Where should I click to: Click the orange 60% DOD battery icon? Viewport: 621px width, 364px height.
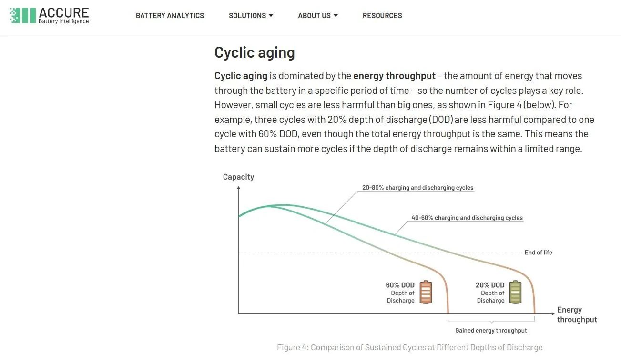[426, 292]
